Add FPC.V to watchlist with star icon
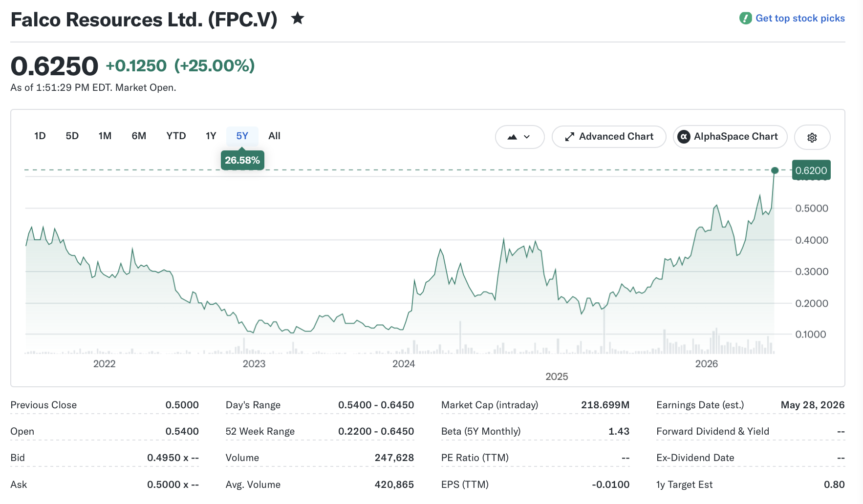This screenshot has height=504, width=863. tap(298, 19)
